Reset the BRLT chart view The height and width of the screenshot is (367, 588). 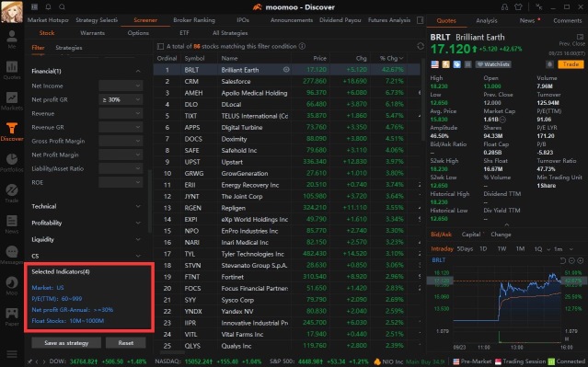point(562,260)
